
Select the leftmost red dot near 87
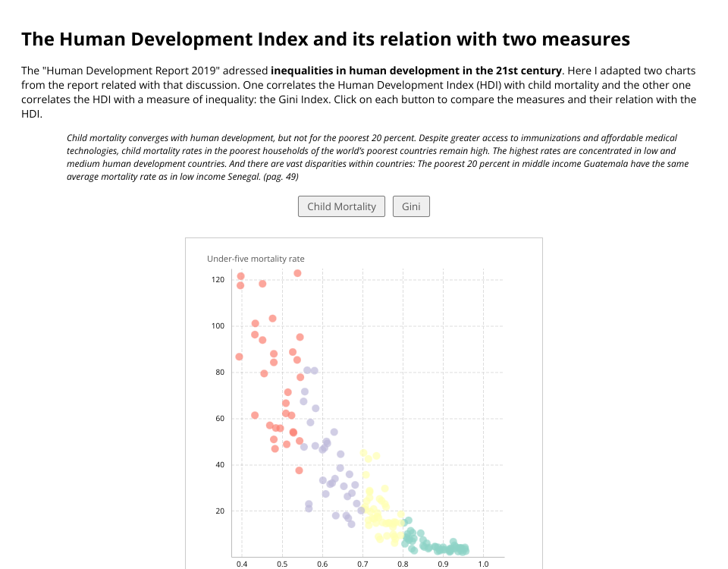[x=239, y=357]
